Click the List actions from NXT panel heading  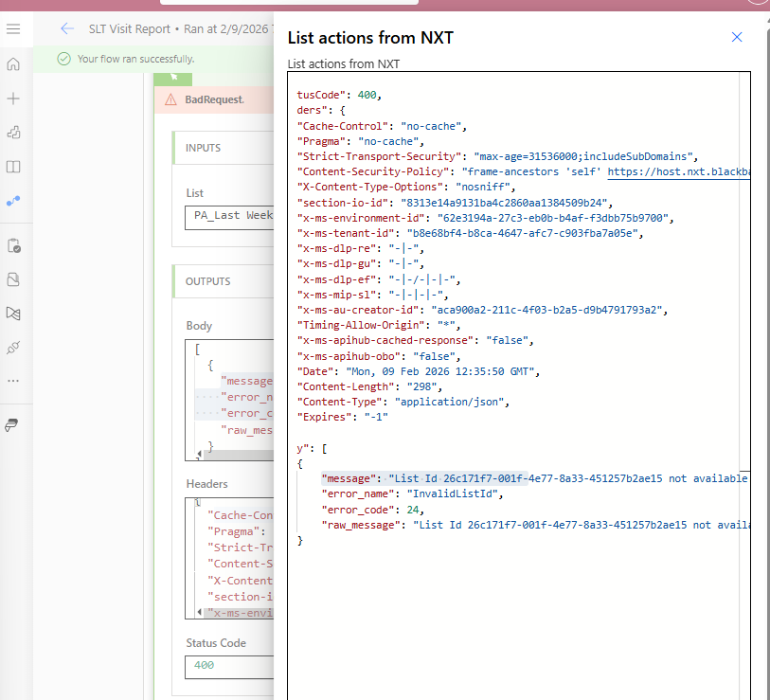point(370,38)
